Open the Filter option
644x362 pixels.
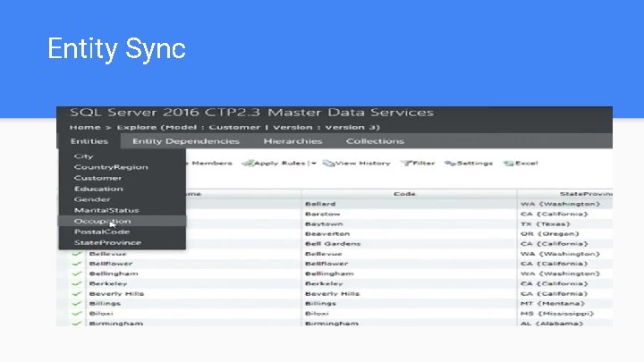[x=423, y=164]
